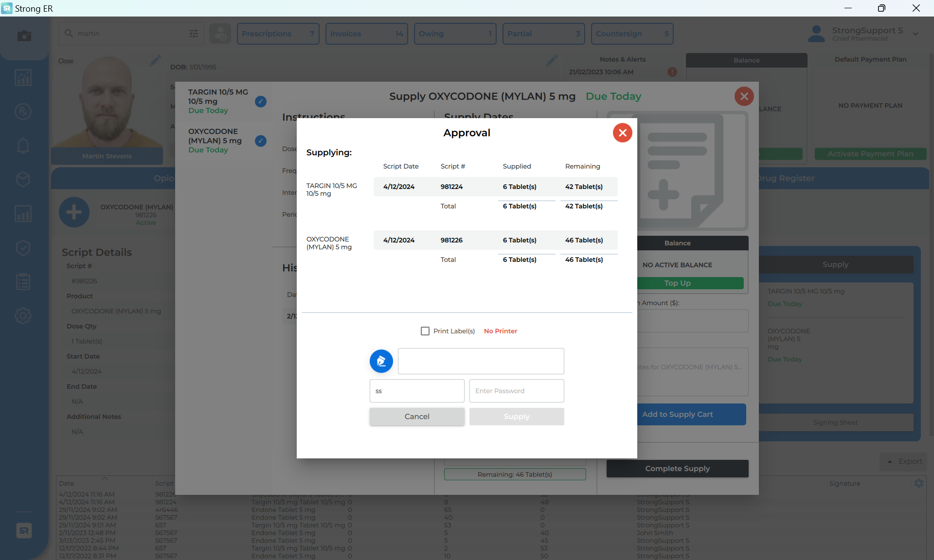Toggle the TARGIN 10/5 MG check mark
934x560 pixels.
[261, 102]
